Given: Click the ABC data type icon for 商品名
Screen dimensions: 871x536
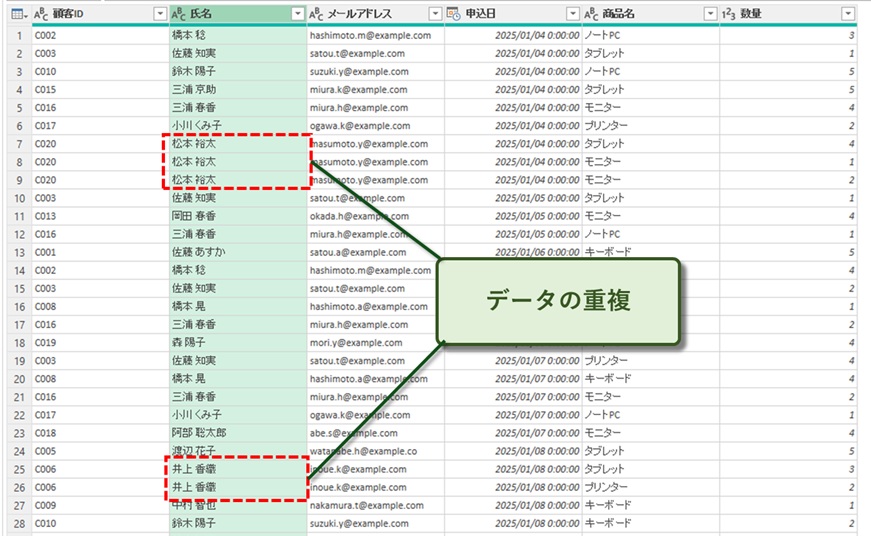Looking at the screenshot, I should 590,14.
